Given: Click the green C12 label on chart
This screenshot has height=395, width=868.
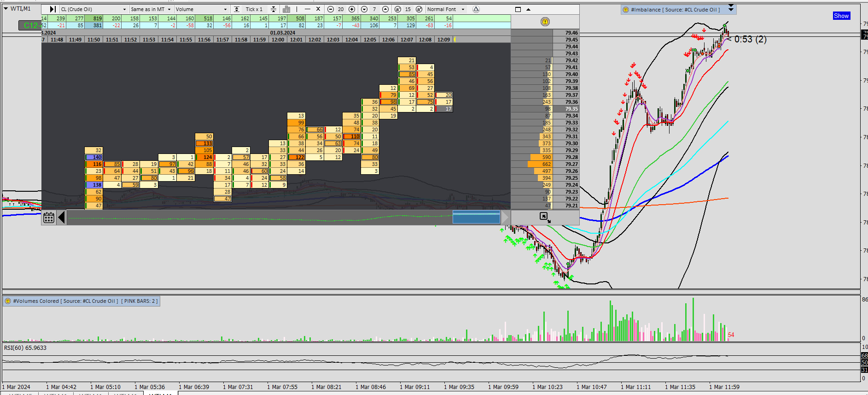Looking at the screenshot, I should pyautogui.click(x=30, y=25).
